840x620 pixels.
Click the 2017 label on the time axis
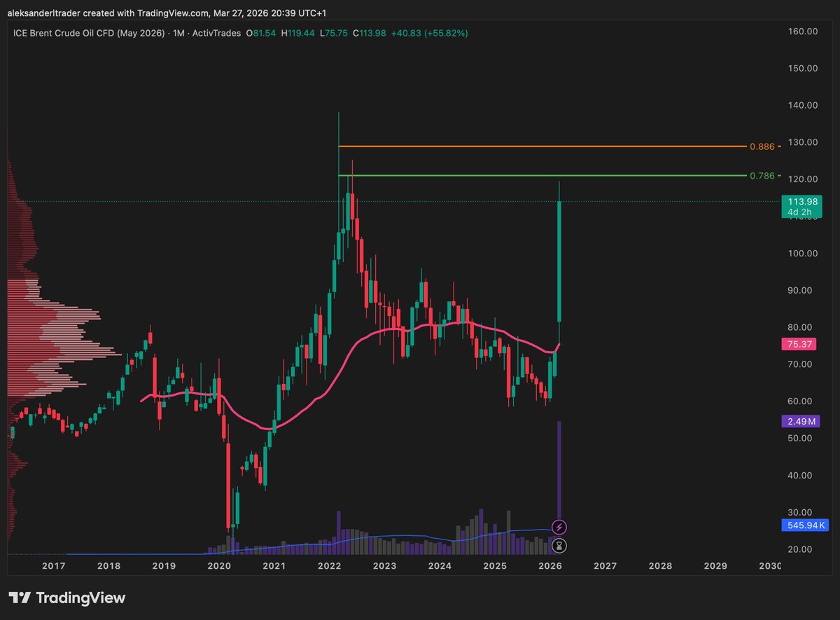click(x=54, y=565)
